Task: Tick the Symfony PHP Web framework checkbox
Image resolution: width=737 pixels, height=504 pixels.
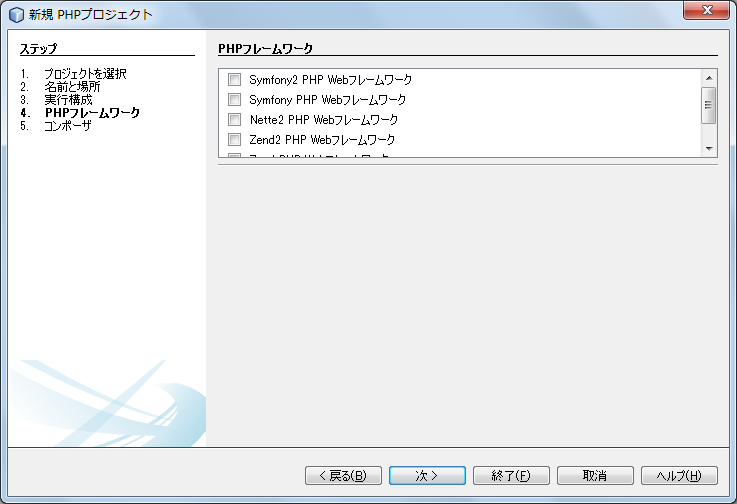Action: pyautogui.click(x=234, y=100)
